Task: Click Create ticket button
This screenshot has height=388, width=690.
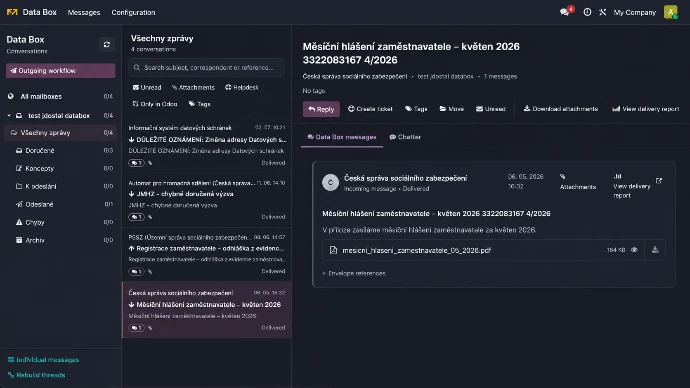Action: (370, 109)
